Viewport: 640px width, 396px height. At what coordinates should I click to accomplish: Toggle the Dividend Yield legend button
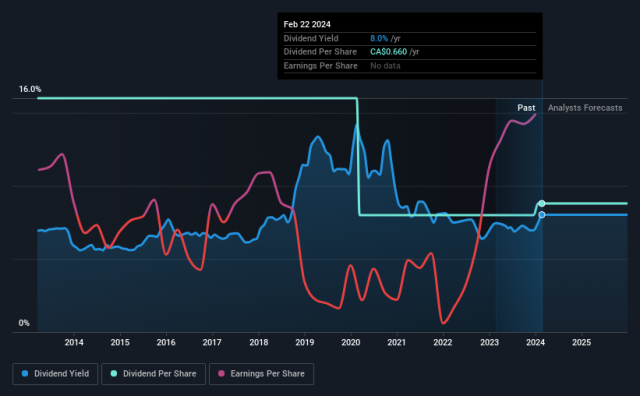(x=55, y=374)
